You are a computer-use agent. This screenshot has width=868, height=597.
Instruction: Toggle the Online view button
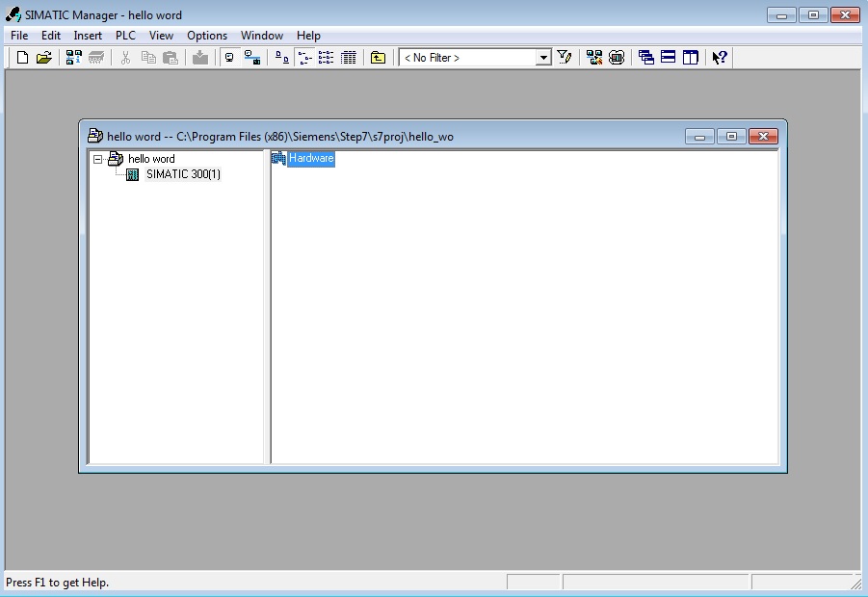coord(252,58)
